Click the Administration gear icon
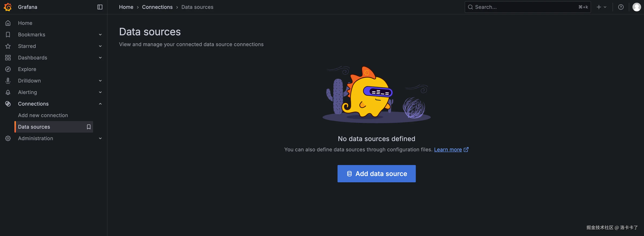 click(x=8, y=138)
